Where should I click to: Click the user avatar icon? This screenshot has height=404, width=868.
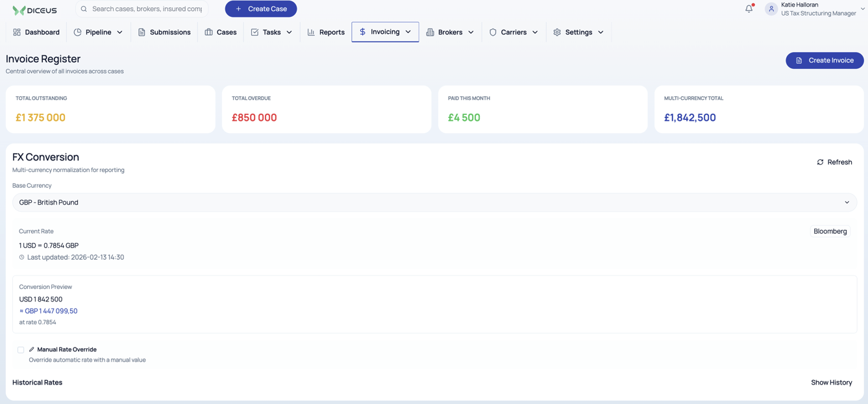coord(771,9)
